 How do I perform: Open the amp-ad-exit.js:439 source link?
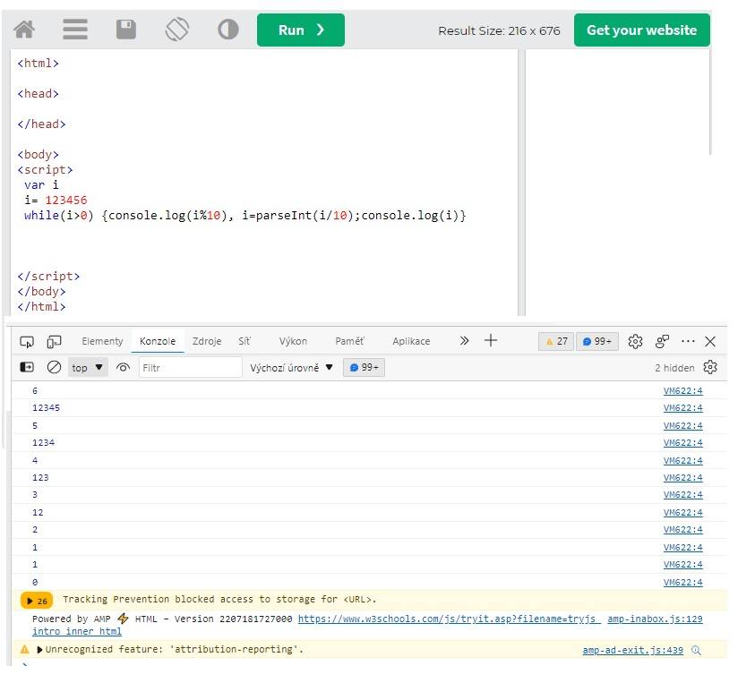tap(632, 650)
